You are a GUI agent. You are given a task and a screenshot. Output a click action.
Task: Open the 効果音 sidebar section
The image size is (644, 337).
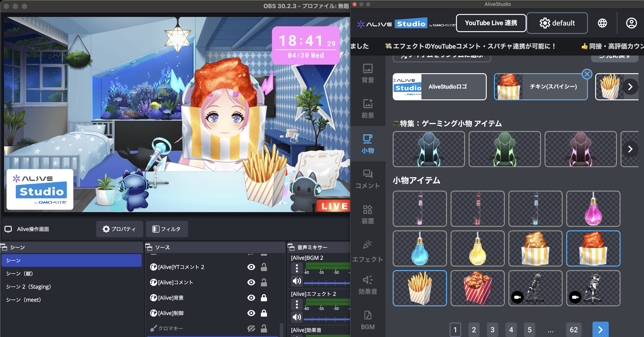[x=367, y=285]
